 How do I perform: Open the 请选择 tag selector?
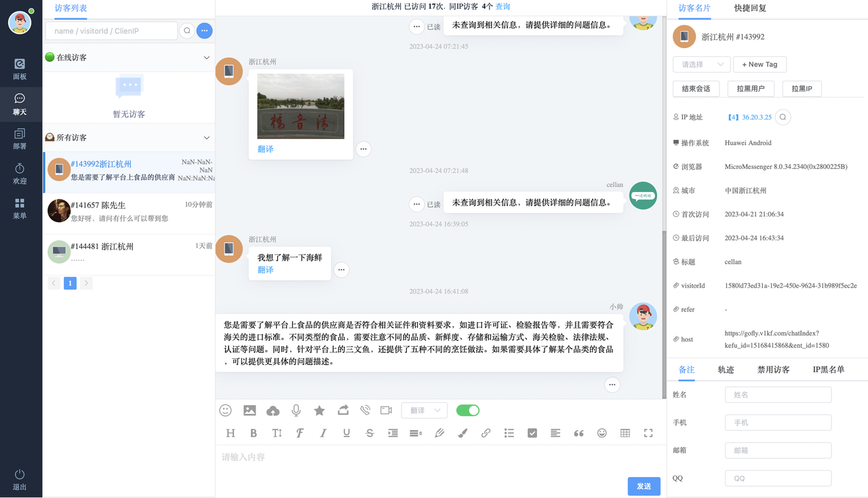[701, 64]
